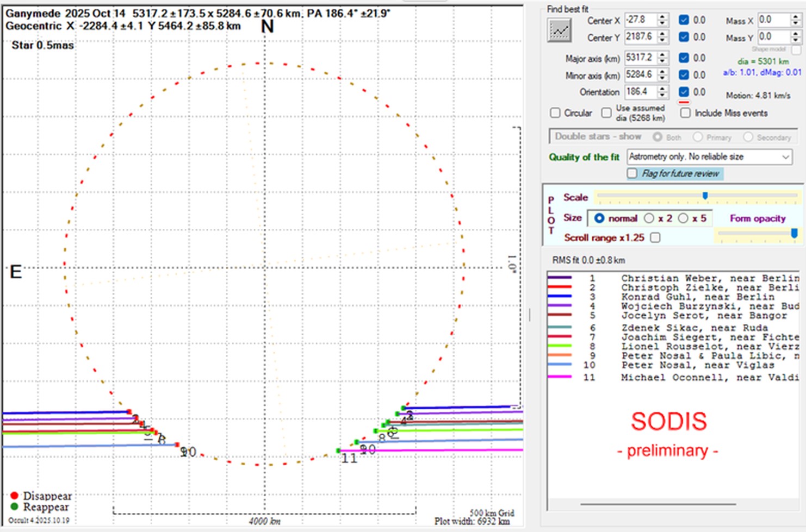Viewport: 806px width, 532px height.
Task: Open the Quality of the fit dropdown
Action: 785,157
